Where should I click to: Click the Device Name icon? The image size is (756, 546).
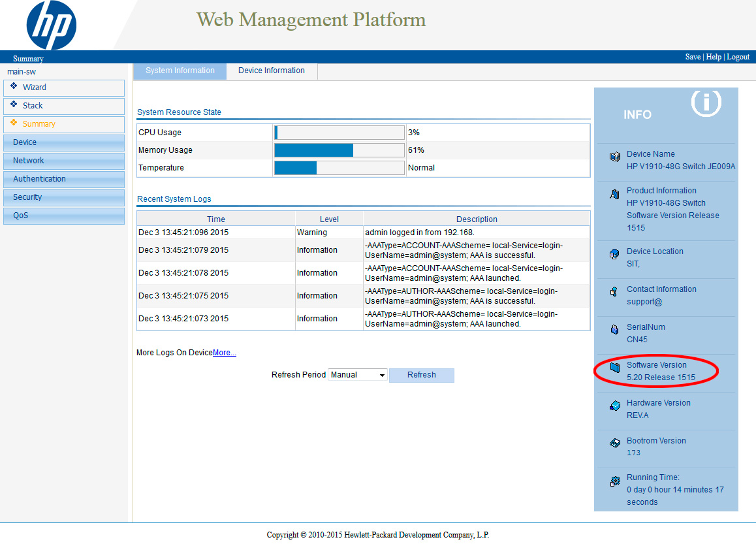click(x=615, y=157)
